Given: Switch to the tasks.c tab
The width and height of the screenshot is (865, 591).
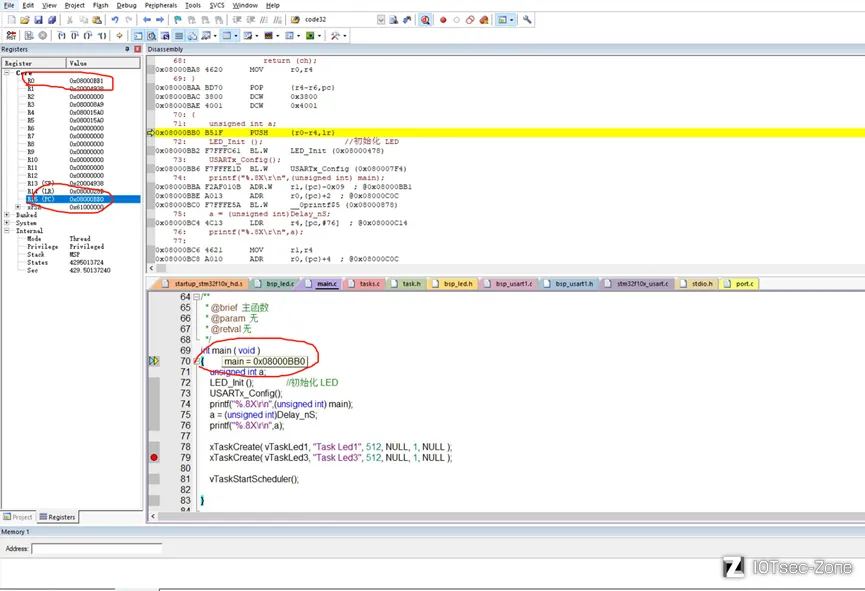Looking at the screenshot, I should click(x=364, y=284).
